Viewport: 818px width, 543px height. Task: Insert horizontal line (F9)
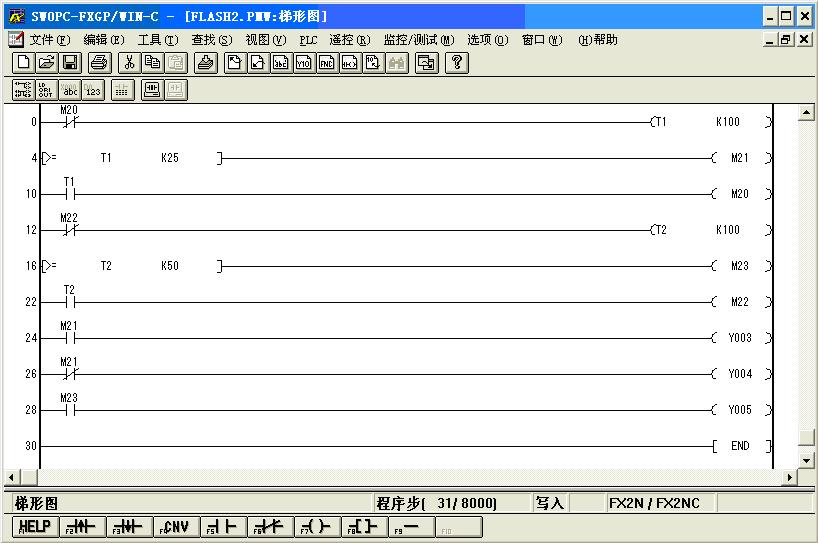pyautogui.click(x=411, y=527)
